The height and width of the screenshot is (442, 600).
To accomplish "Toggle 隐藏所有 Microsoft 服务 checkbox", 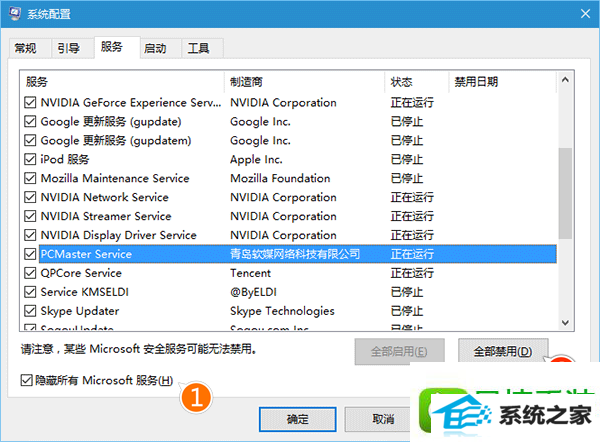I will click(26, 380).
